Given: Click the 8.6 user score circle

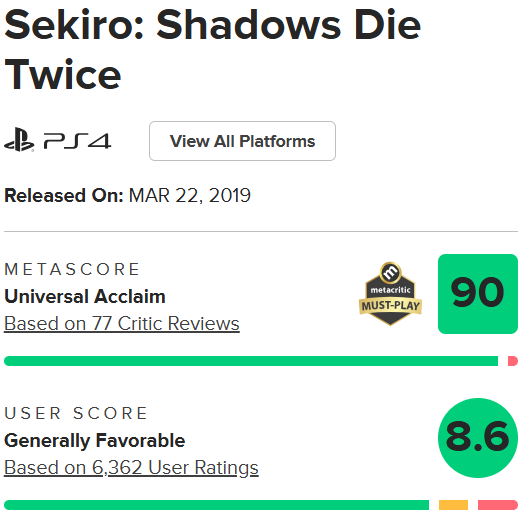Looking at the screenshot, I should click(478, 438).
